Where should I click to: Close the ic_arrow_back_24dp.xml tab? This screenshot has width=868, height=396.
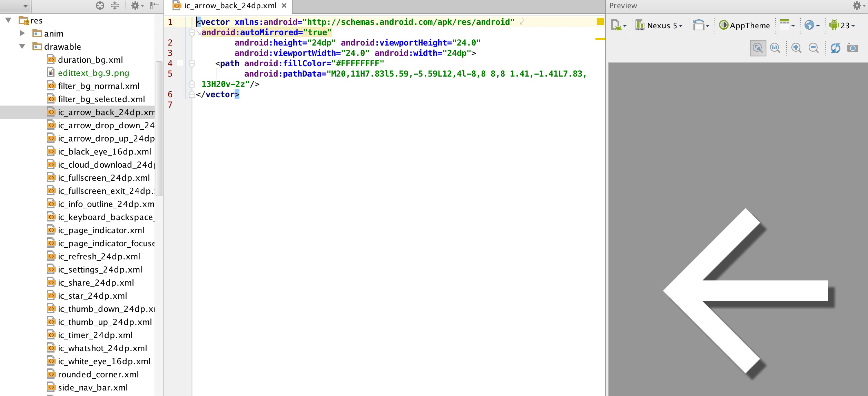tap(284, 6)
